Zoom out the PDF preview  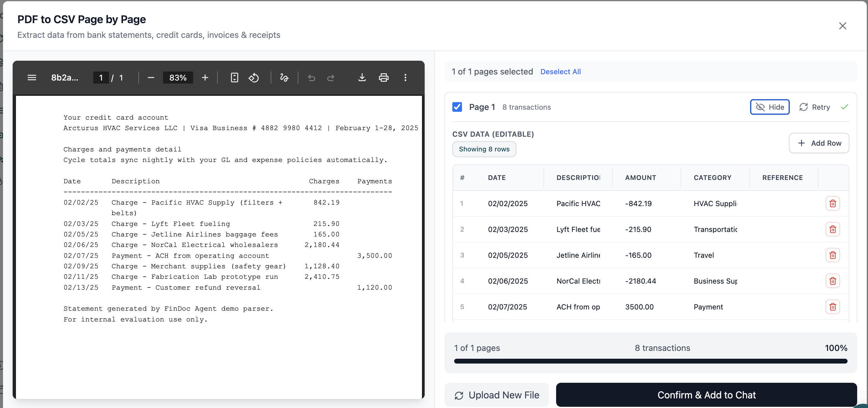(151, 78)
